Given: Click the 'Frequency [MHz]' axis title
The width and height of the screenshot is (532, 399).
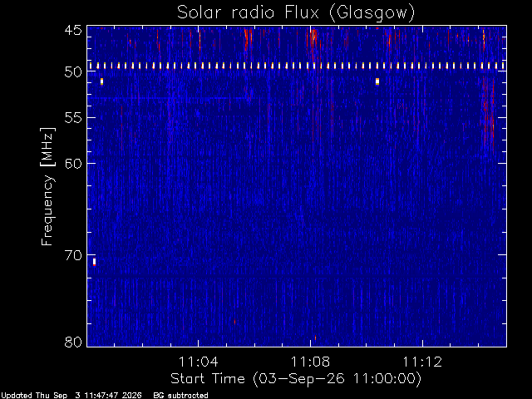Looking at the screenshot, I should pyautogui.click(x=47, y=186).
